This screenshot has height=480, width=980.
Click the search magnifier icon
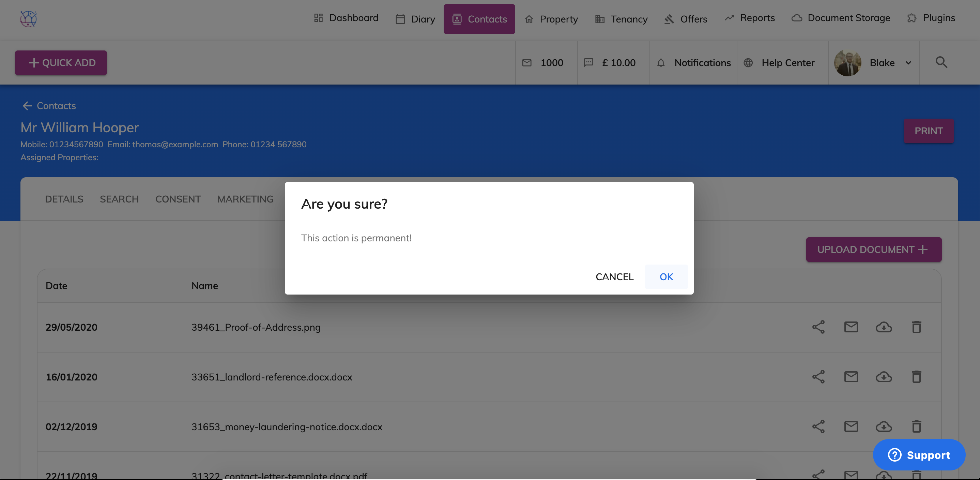click(941, 62)
